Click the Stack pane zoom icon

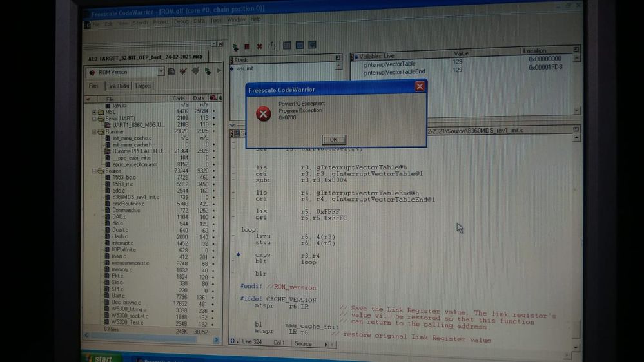tap(338, 57)
